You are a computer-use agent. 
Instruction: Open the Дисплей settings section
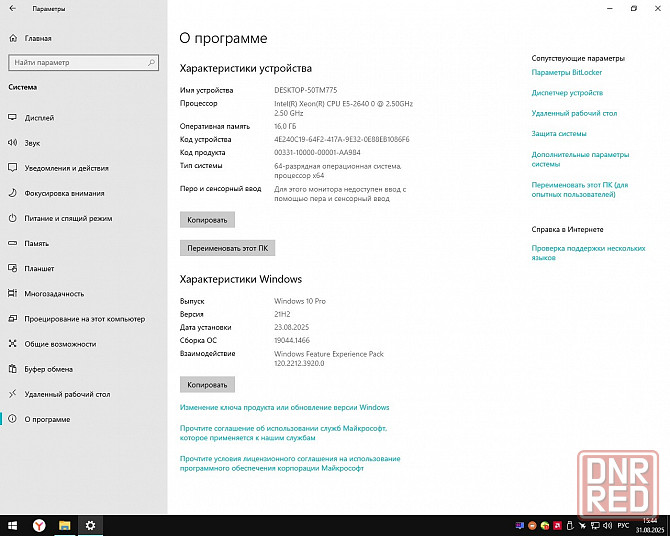(x=39, y=117)
